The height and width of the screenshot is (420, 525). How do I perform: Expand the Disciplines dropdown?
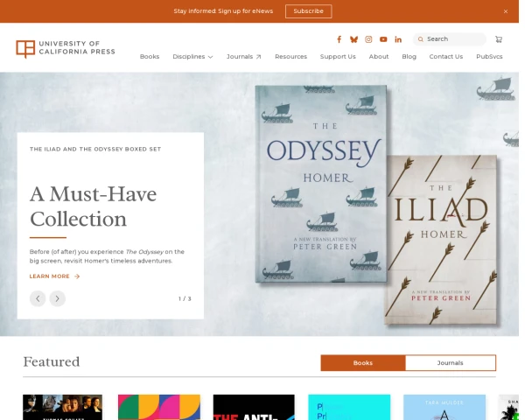point(192,57)
